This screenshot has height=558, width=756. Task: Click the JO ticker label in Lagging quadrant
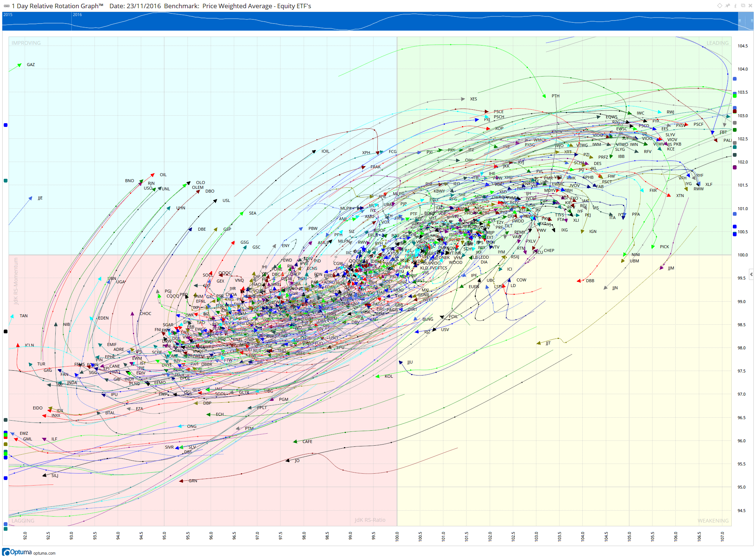point(297,461)
